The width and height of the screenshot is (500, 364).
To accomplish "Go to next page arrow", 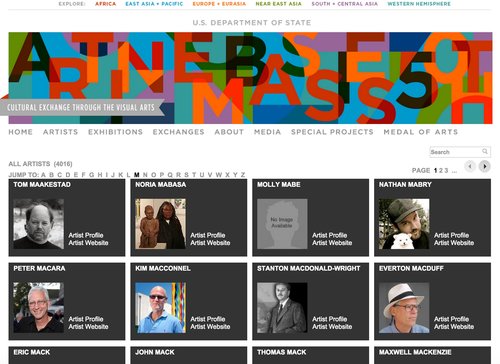I will click(485, 166).
